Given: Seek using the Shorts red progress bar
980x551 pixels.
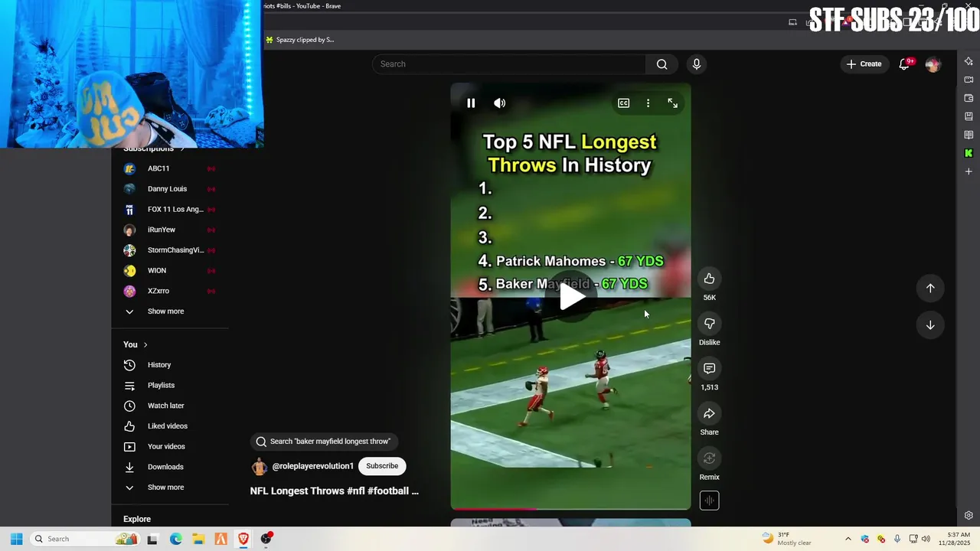Looking at the screenshot, I should [570, 508].
